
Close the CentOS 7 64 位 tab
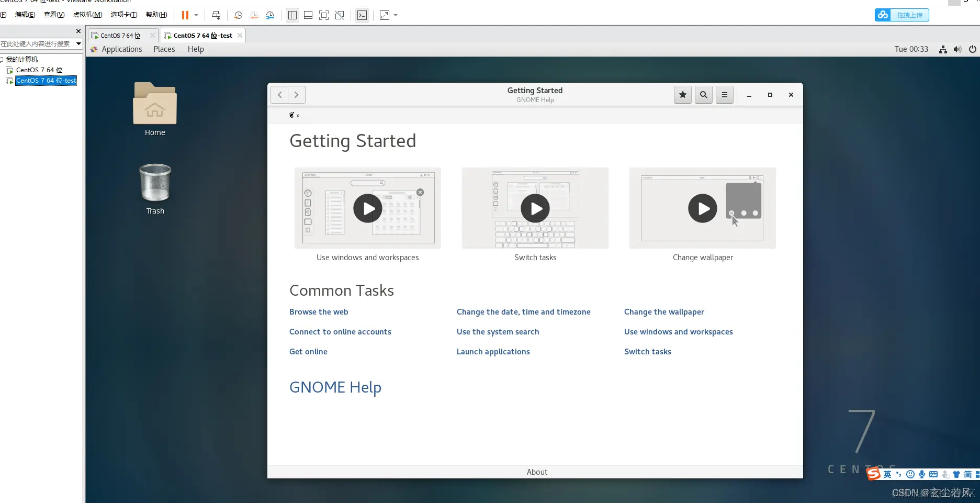pos(152,36)
